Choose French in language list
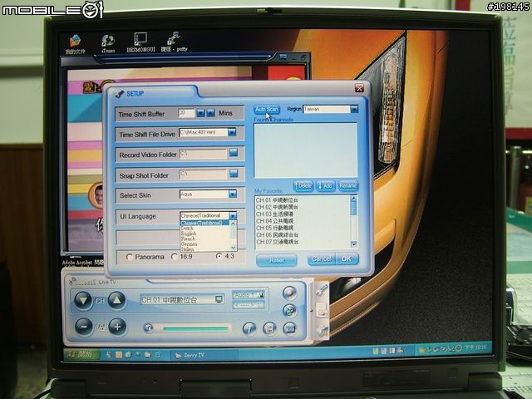Viewport: 532px width, 399px height. (x=205, y=239)
